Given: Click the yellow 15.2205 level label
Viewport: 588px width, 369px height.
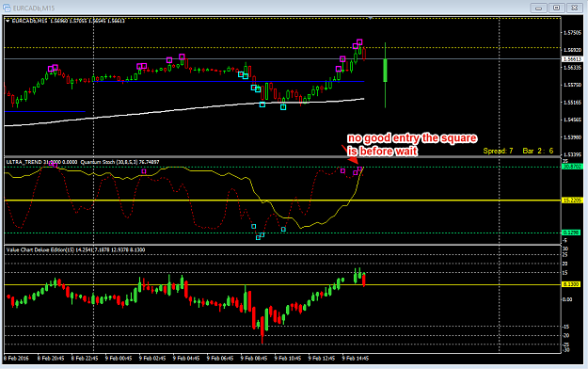Looking at the screenshot, I should pos(571,201).
